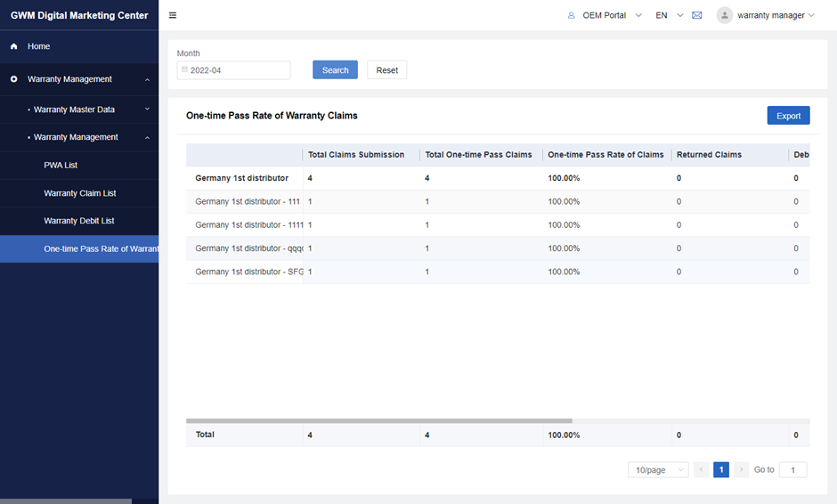This screenshot has height=504, width=837.
Task: Click 100.00% in the SFG distributor row
Action: pyautogui.click(x=564, y=272)
